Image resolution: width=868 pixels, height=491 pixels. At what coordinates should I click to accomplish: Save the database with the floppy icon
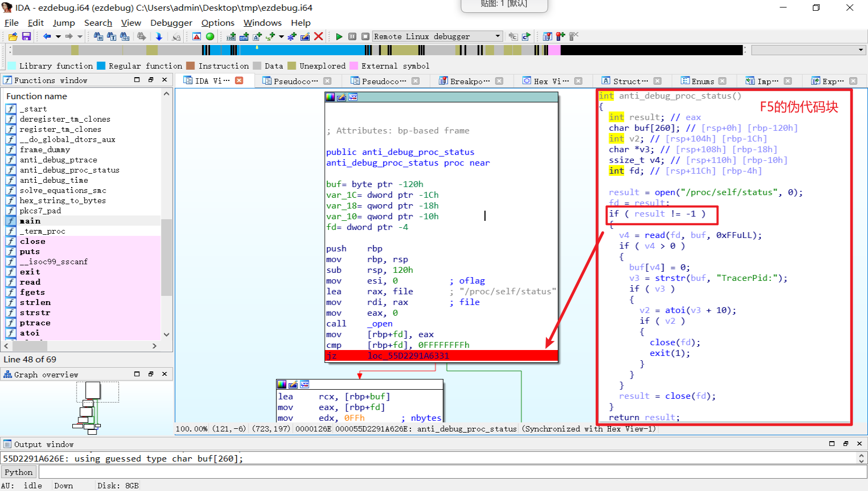point(26,36)
